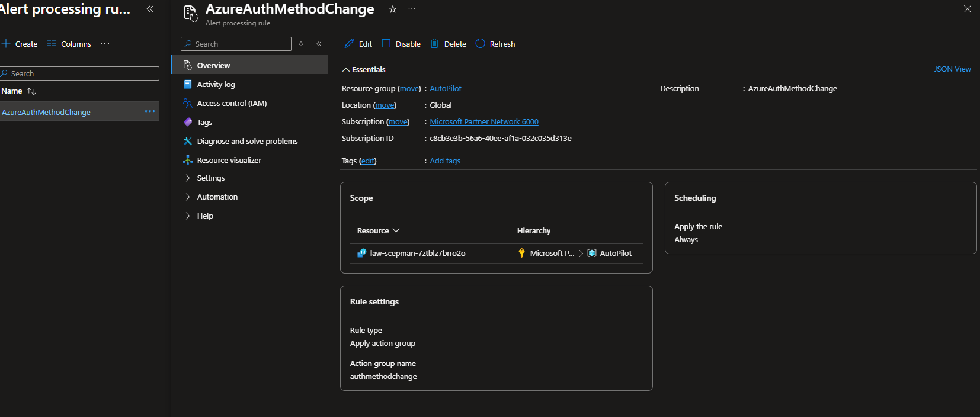Viewport: 980px width, 417px height.
Task: Close the AzureAuthMethodChange blade
Action: 968,9
